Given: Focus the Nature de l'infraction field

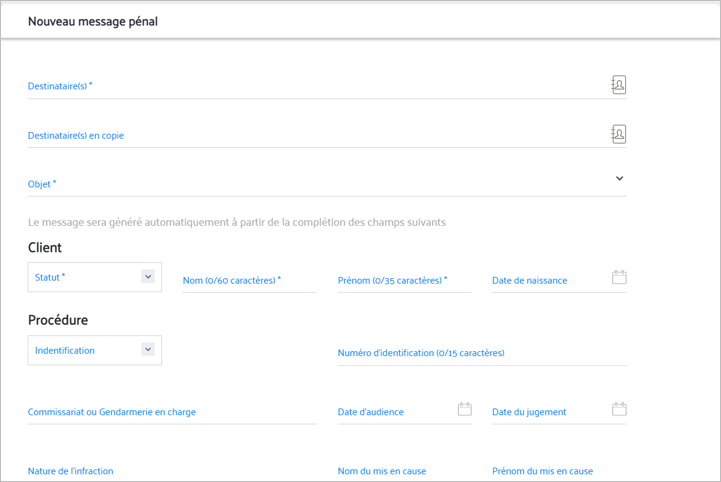Looking at the screenshot, I should coord(172,471).
